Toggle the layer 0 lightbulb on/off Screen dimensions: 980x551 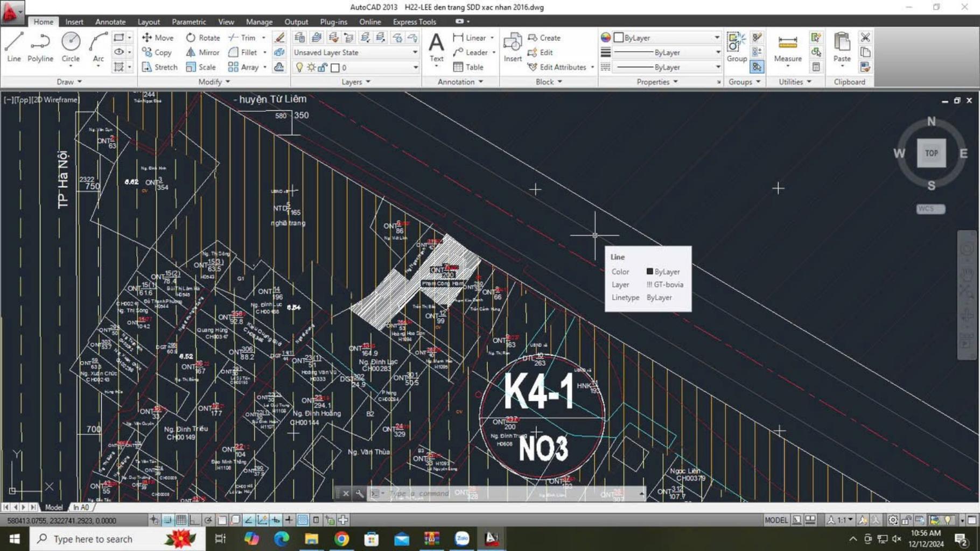[299, 67]
